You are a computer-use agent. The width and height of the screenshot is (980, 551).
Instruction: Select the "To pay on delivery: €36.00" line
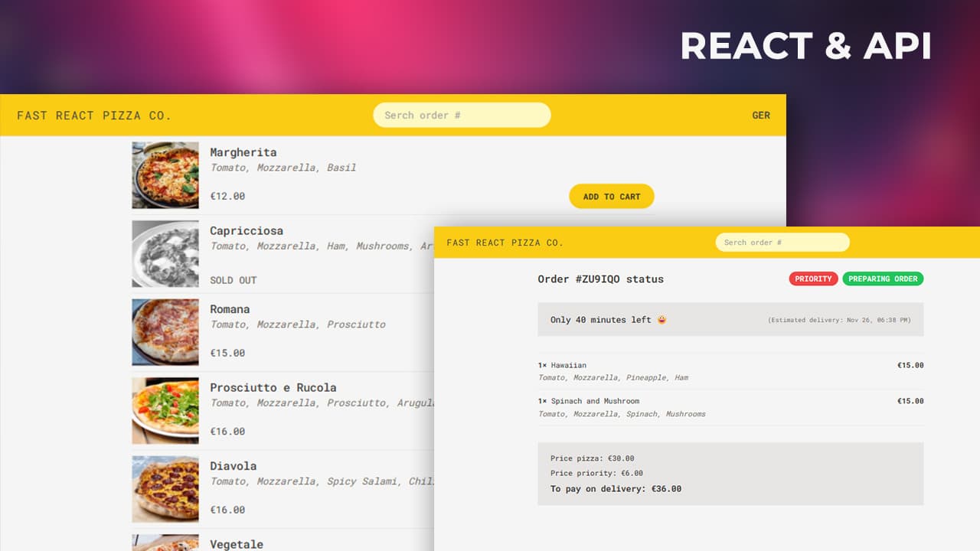point(616,488)
